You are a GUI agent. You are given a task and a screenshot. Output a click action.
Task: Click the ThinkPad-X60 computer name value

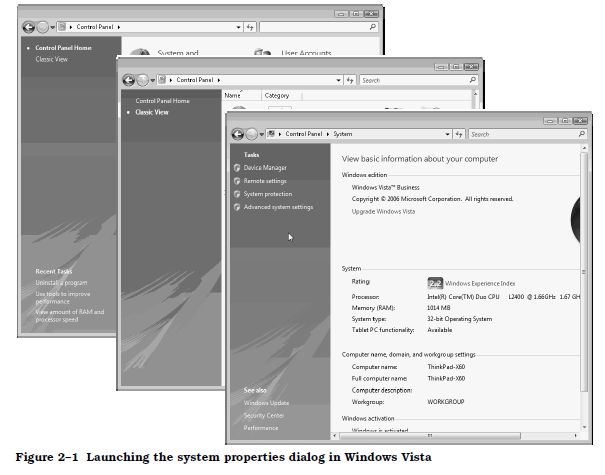pyautogui.click(x=446, y=367)
